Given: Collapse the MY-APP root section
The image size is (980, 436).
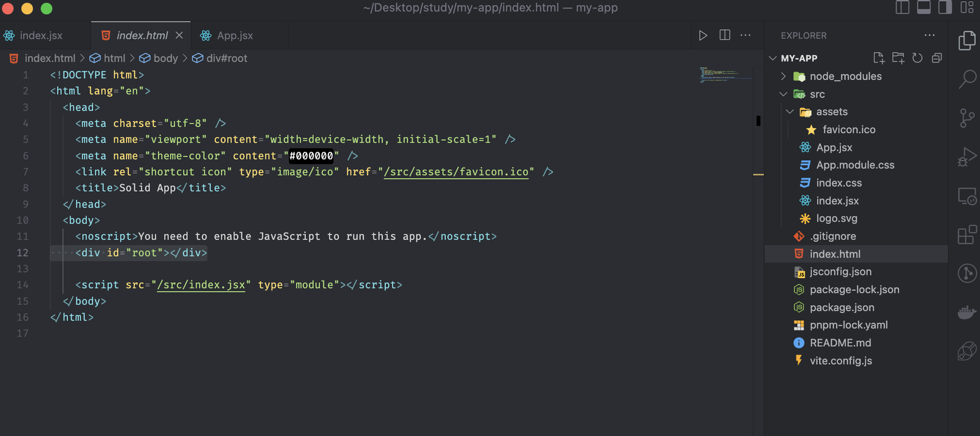Looking at the screenshot, I should pos(773,58).
